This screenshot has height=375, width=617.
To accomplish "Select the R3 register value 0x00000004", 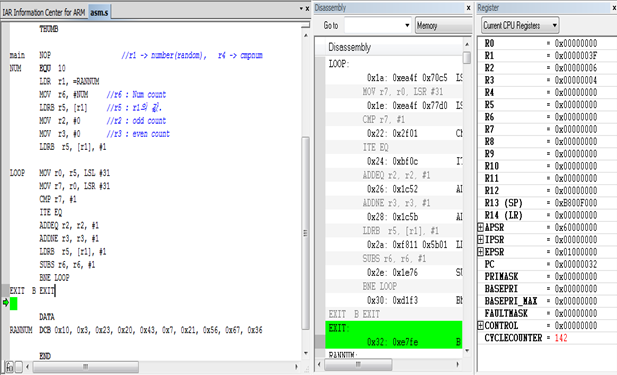I will [576, 80].
